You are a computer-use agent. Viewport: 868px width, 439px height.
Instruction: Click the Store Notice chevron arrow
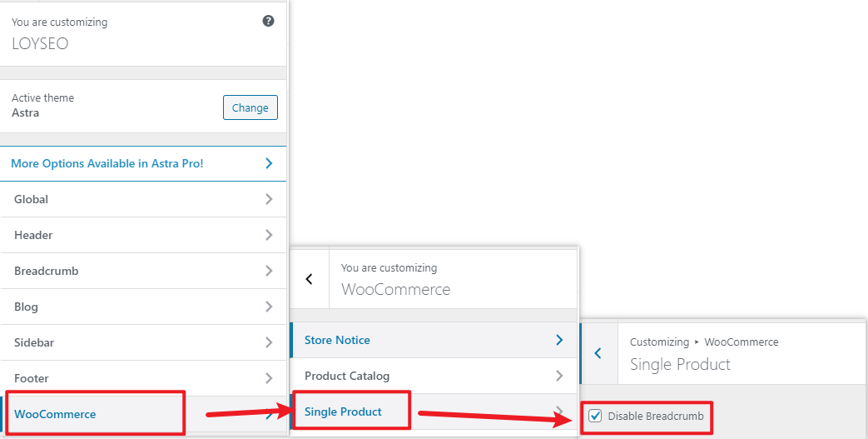559,340
